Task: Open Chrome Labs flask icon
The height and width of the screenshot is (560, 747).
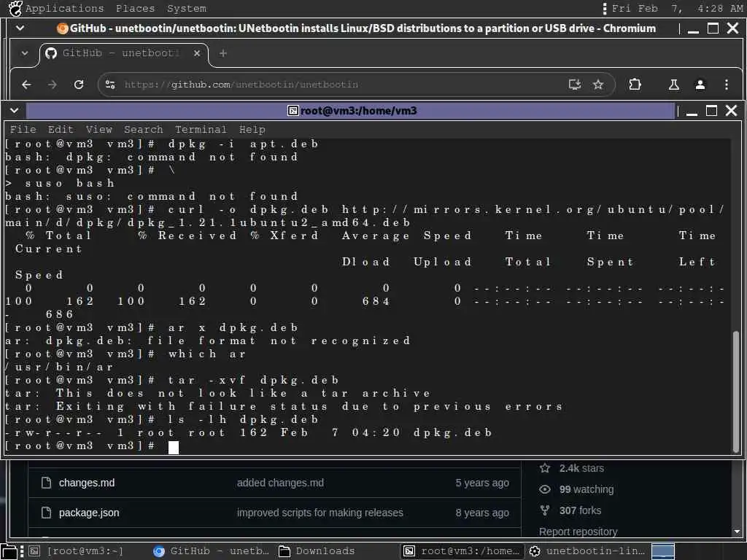Action: (x=673, y=85)
